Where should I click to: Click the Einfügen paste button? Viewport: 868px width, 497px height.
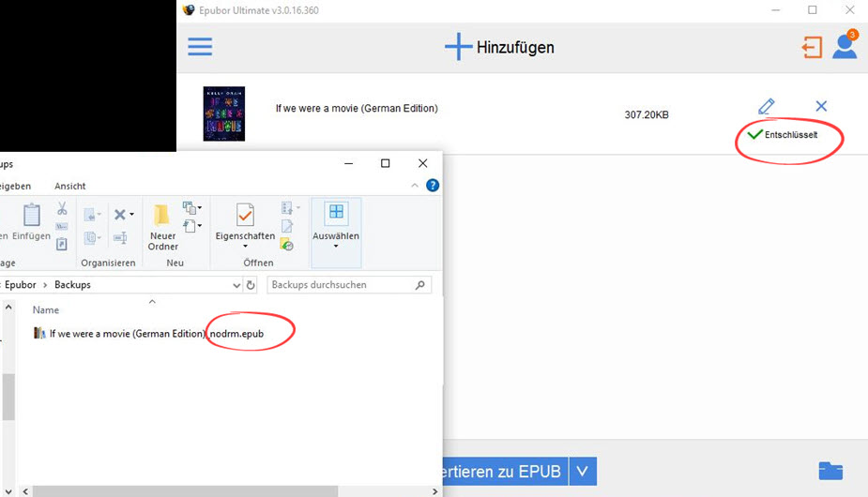click(32, 222)
